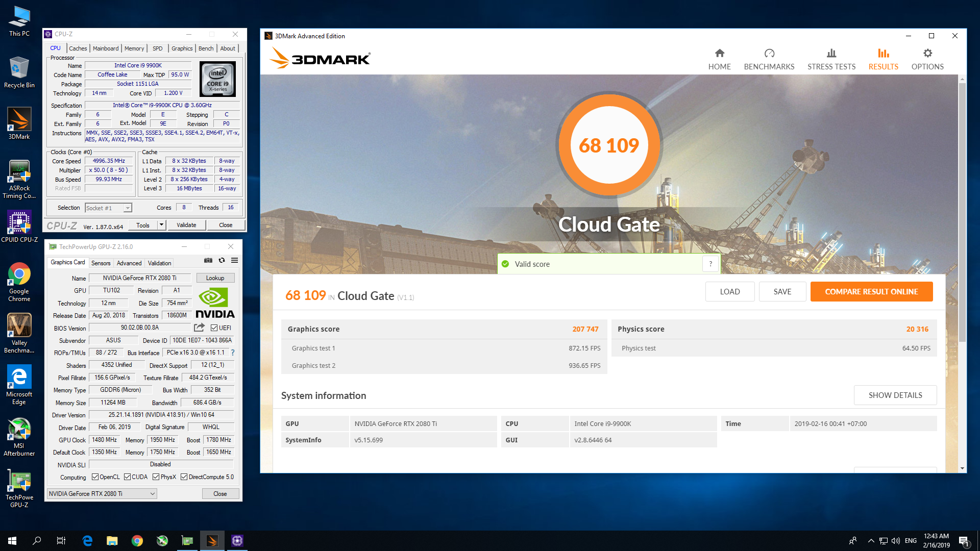Show hidden system tray icons chevron
980x551 pixels.
coord(871,541)
